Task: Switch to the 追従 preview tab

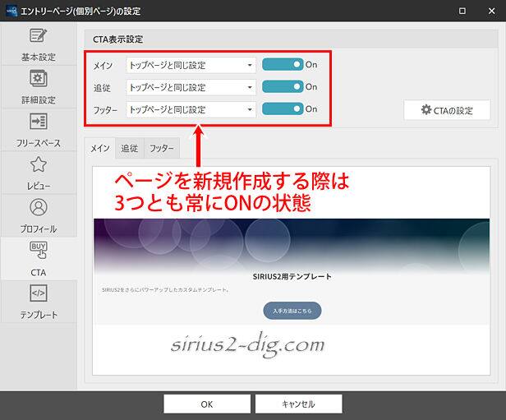Action: coord(130,149)
